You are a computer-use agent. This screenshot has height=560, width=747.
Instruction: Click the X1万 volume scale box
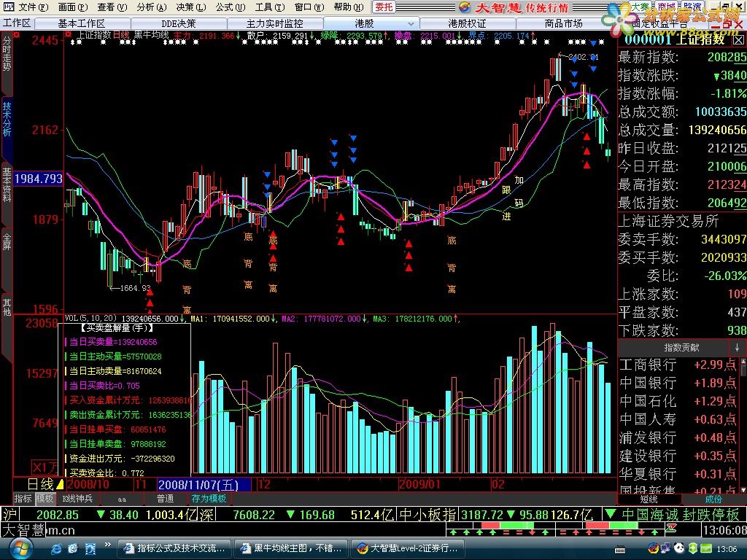pyautogui.click(x=44, y=467)
